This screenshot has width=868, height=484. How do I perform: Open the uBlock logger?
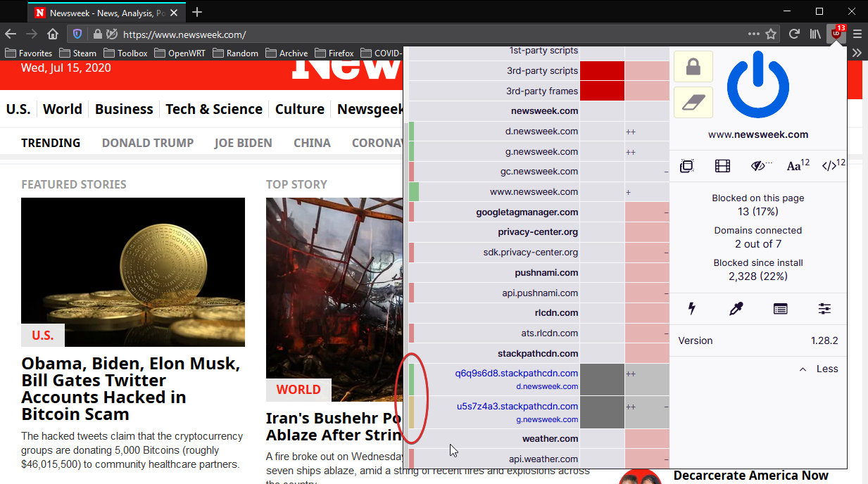(780, 308)
